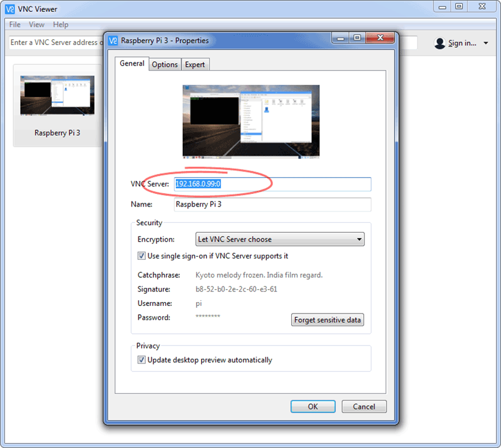Screen dimensions: 501x448
Task: Maximize the Raspberry Pi 3 Properties dialog
Action: [357, 39]
